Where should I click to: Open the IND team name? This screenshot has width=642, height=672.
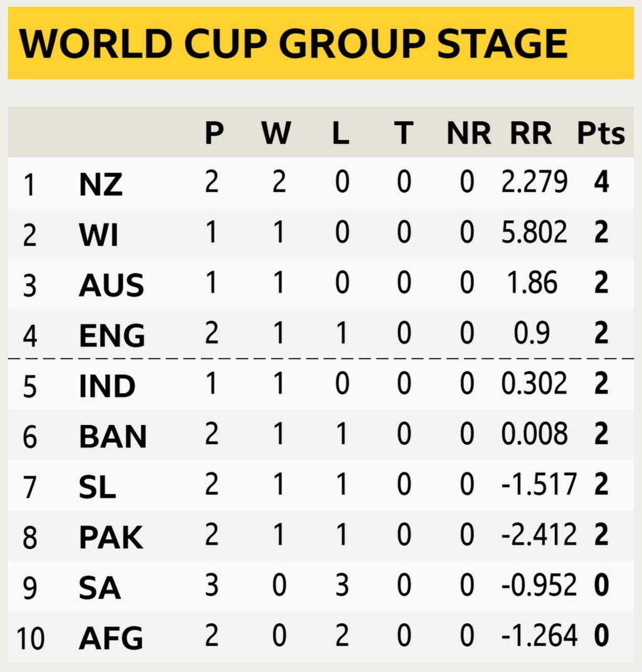coord(107,386)
